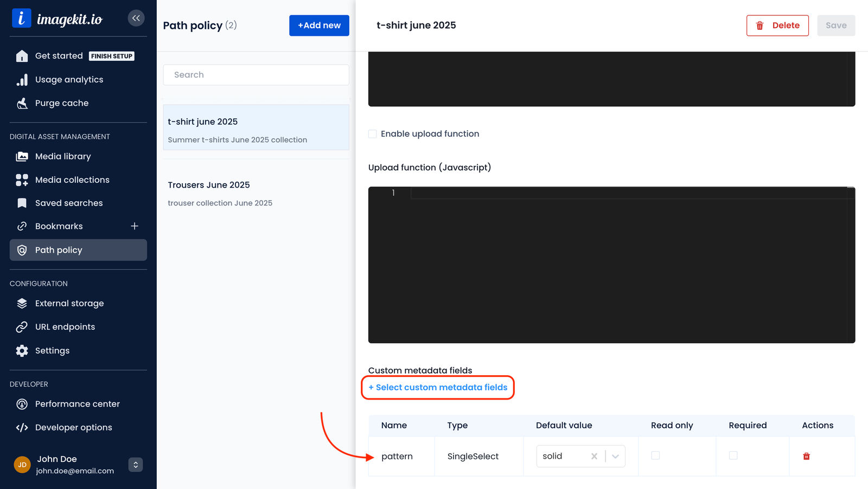Screen dimensions: 868x489
Task: Click the path policy Search field
Action: (256, 75)
